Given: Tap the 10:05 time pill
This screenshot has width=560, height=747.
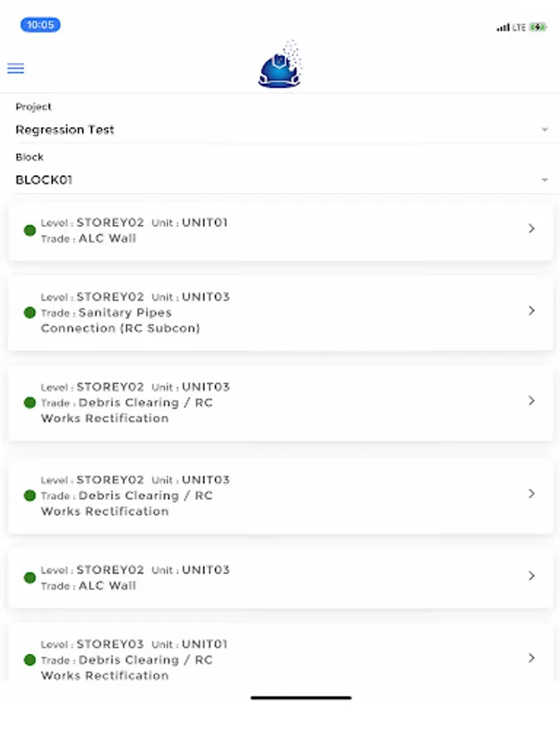Looking at the screenshot, I should tap(40, 25).
